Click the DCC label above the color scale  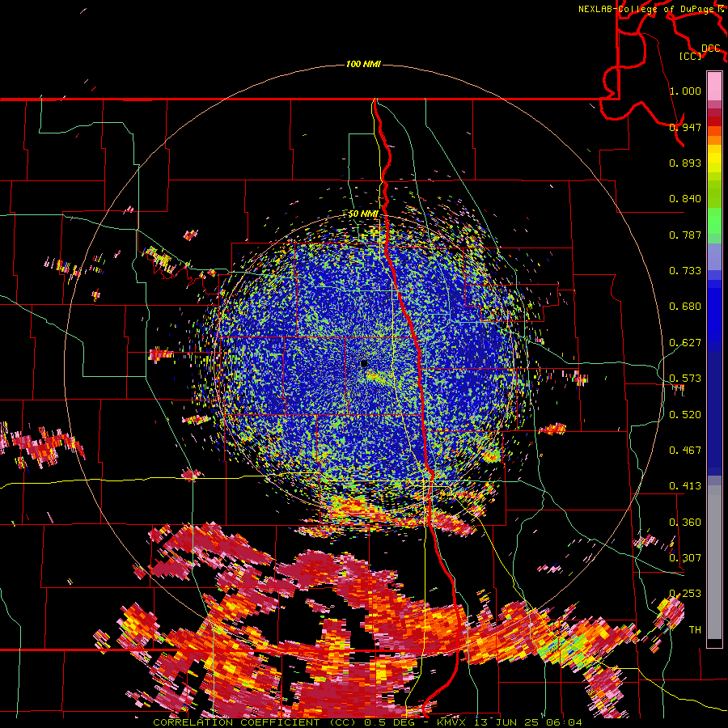tap(711, 49)
